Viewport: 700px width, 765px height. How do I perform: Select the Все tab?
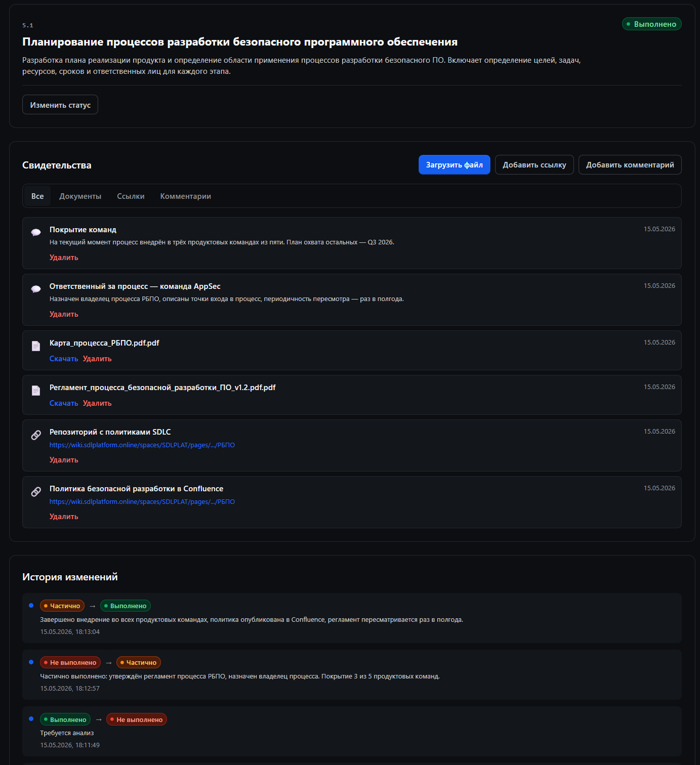click(x=37, y=196)
